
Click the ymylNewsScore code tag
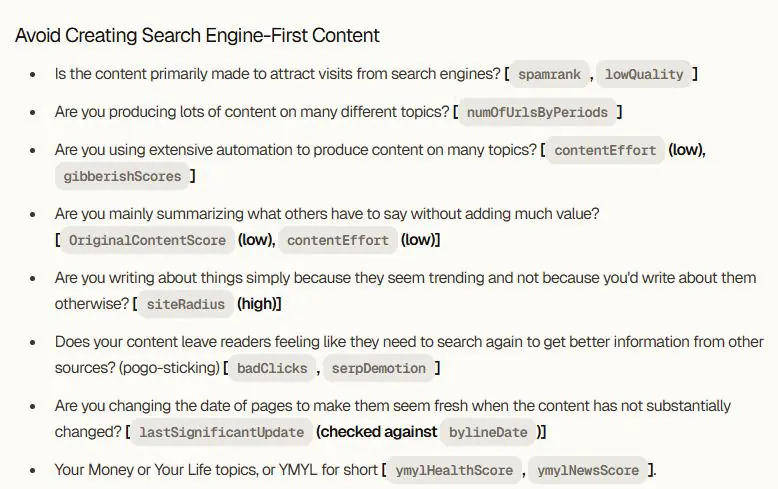pyautogui.click(x=588, y=470)
